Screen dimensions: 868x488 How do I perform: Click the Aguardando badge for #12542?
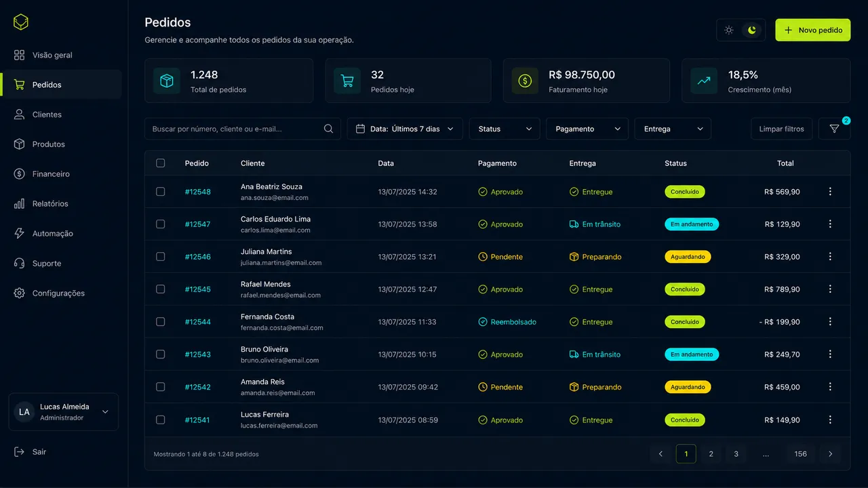click(x=688, y=387)
